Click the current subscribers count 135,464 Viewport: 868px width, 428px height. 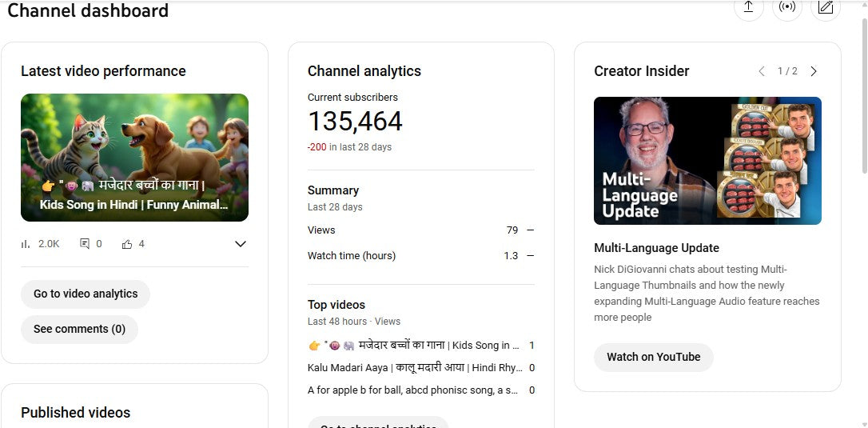click(x=355, y=122)
